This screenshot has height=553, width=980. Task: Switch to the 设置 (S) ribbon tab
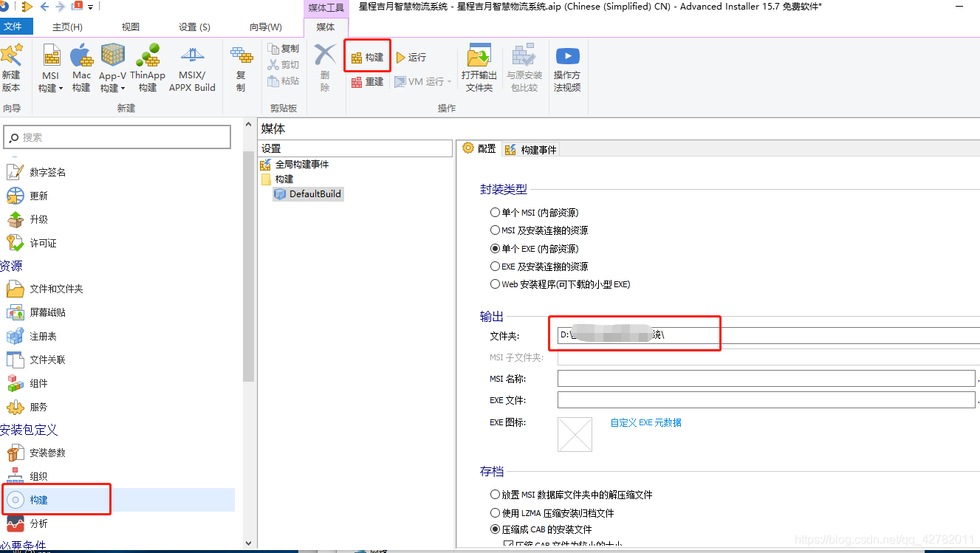(x=194, y=27)
